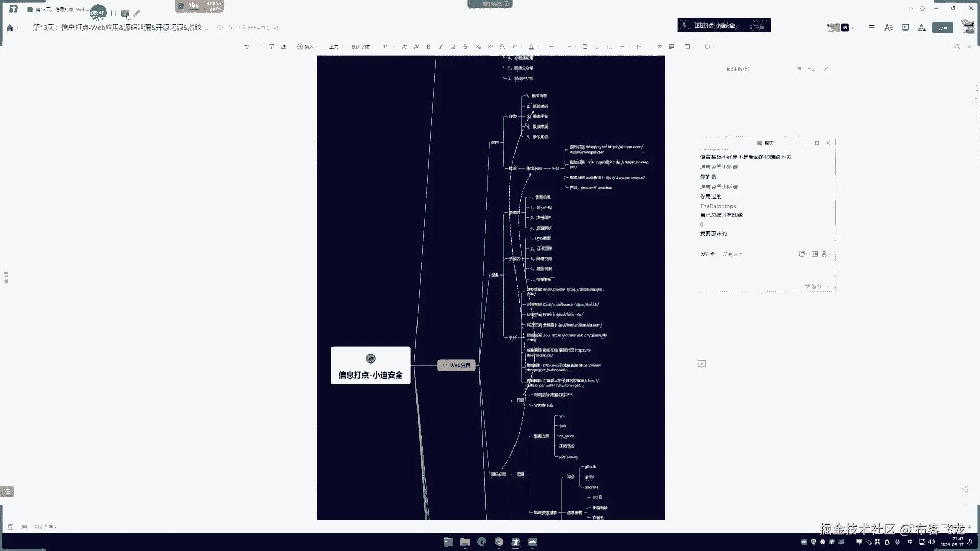980x551 pixels.
Task: Insert a quote block
Action: point(659,46)
